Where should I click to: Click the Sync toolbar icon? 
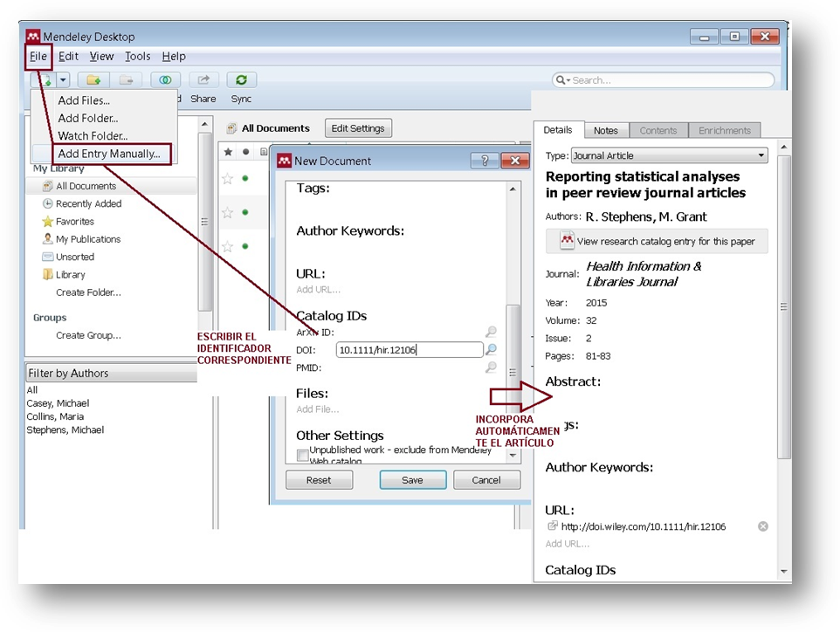click(x=241, y=80)
